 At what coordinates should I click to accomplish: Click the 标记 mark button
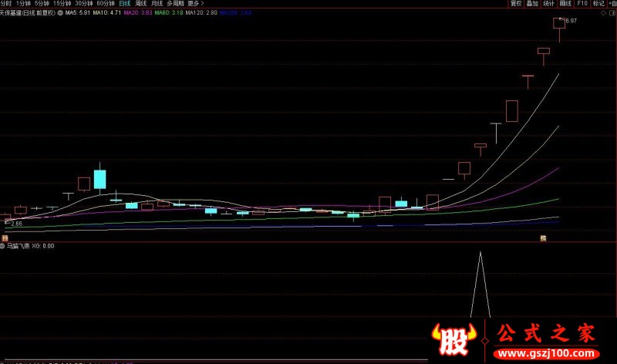coord(598,4)
